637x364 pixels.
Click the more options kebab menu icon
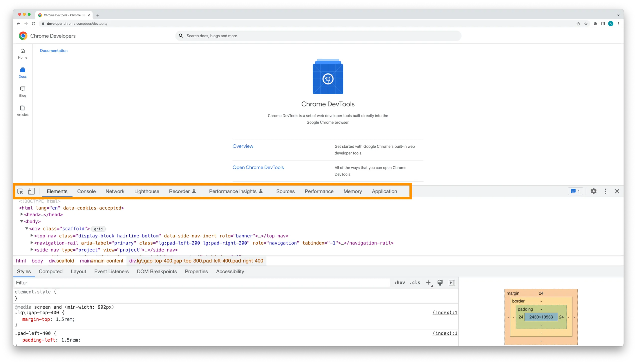pyautogui.click(x=605, y=191)
